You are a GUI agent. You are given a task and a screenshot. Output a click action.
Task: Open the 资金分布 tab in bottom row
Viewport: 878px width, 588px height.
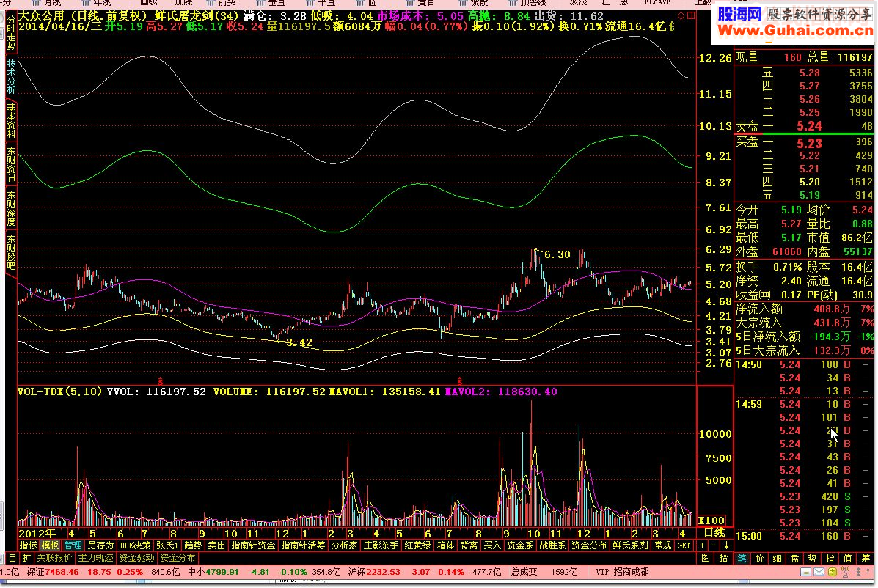pos(178,558)
